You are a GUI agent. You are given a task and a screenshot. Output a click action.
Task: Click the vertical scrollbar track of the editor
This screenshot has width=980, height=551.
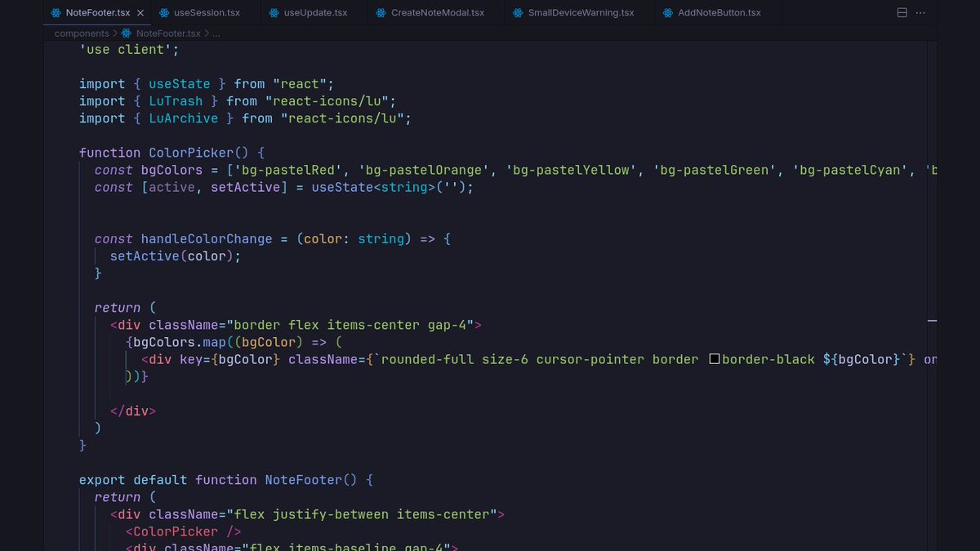pyautogui.click(x=932, y=294)
